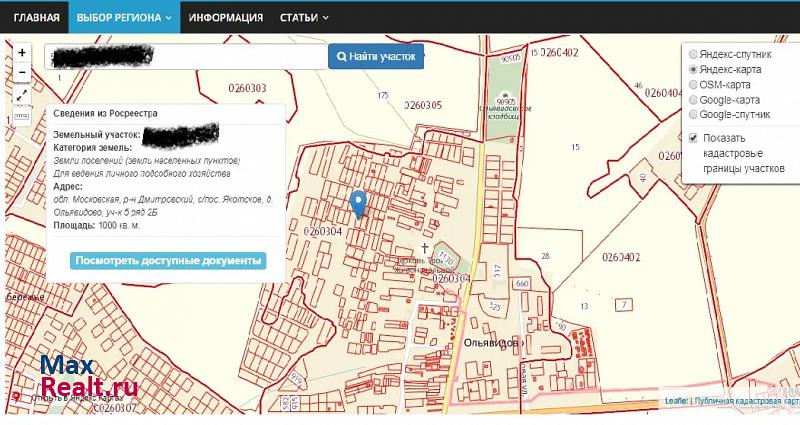The height and width of the screenshot is (425, 800).
Task: Click the blue location marker pin
Action: (359, 204)
